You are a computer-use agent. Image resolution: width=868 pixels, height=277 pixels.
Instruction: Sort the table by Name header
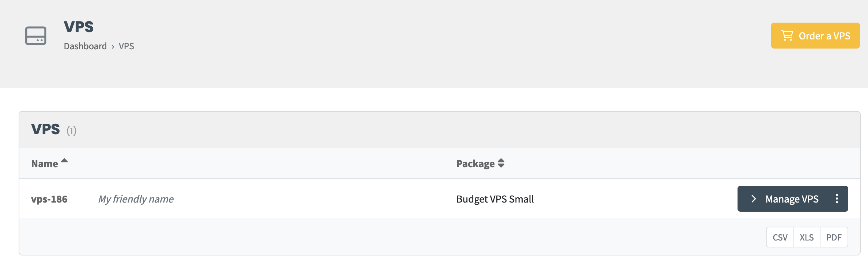(45, 164)
